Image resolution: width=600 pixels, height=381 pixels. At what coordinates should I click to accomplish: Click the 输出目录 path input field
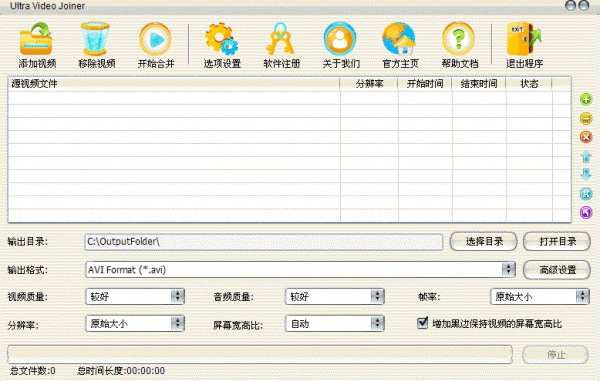tap(264, 242)
